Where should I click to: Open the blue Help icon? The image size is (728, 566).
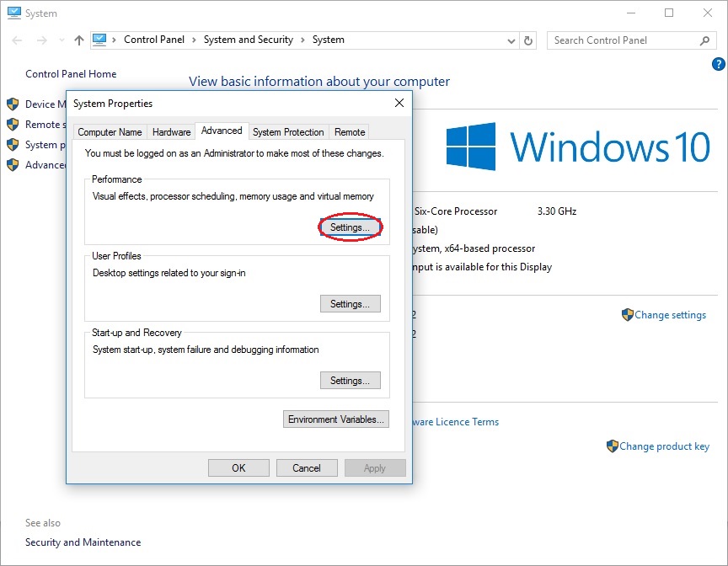point(718,64)
